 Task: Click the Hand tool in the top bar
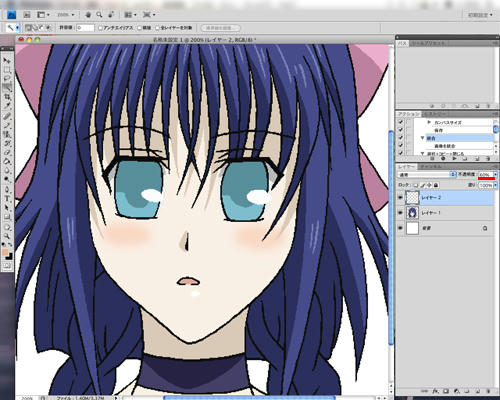[88, 15]
